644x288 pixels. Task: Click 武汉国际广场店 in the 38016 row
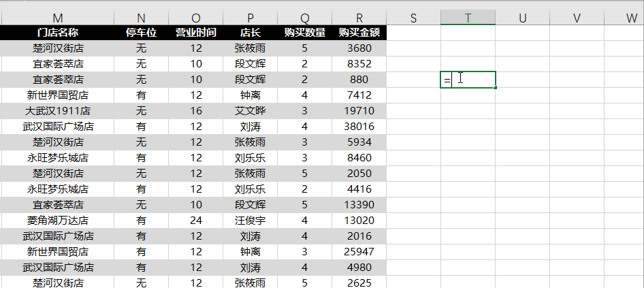pos(58,126)
